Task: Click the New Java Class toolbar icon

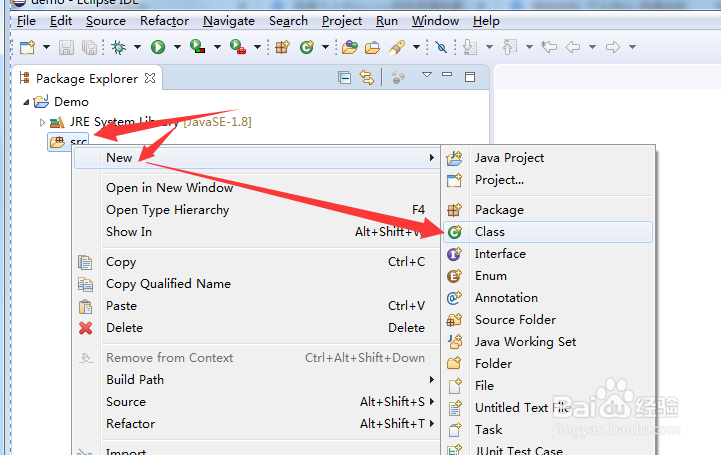Action: [x=307, y=47]
